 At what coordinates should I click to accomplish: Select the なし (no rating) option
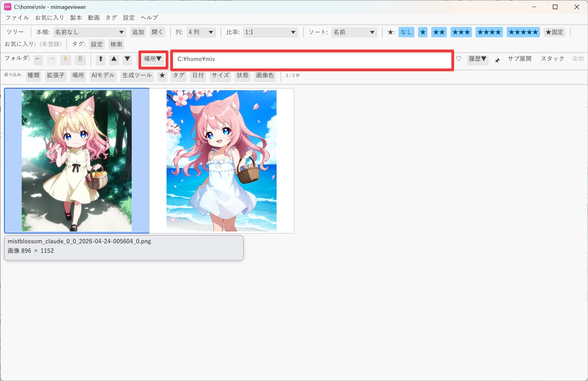tap(406, 32)
